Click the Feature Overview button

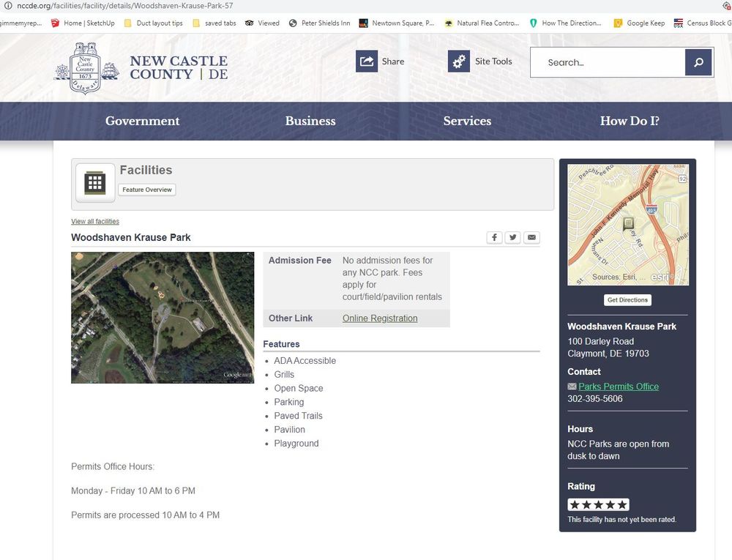(x=147, y=190)
